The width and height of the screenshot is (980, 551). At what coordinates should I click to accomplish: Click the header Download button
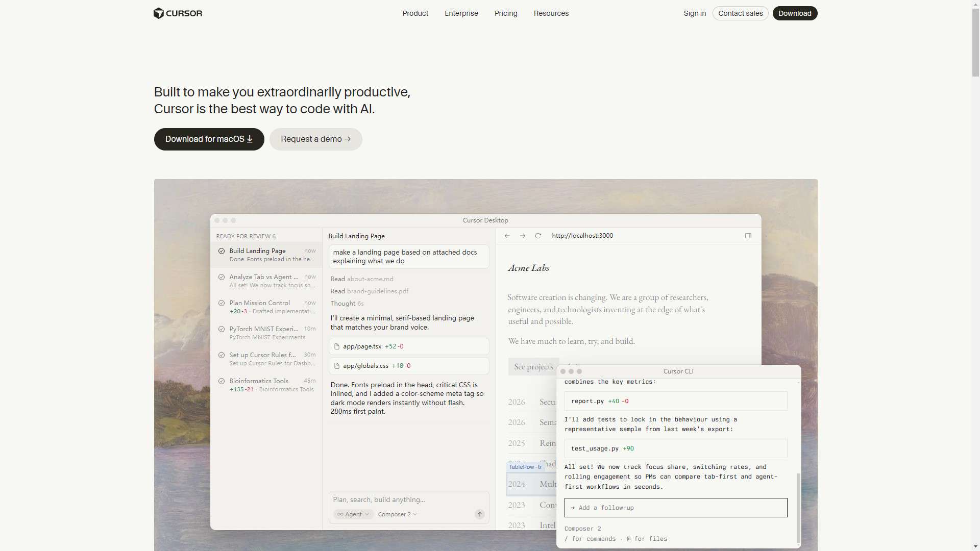click(x=795, y=13)
